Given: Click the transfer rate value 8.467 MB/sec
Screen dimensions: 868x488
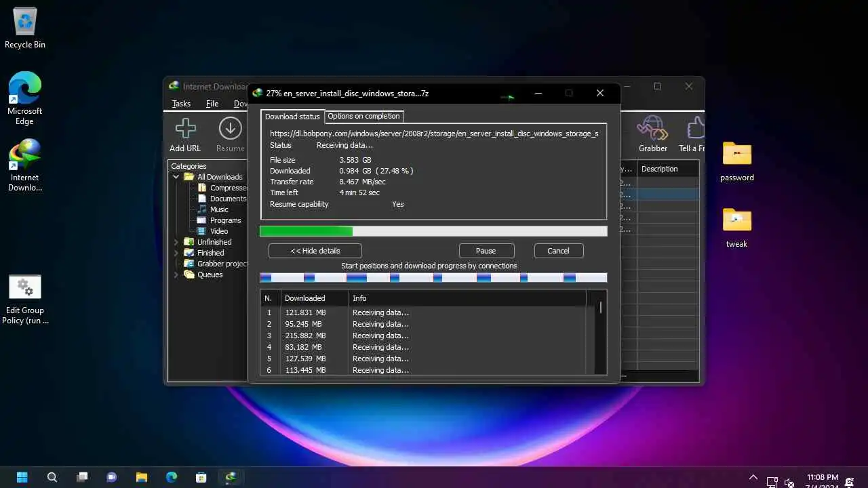Looking at the screenshot, I should (x=363, y=182).
